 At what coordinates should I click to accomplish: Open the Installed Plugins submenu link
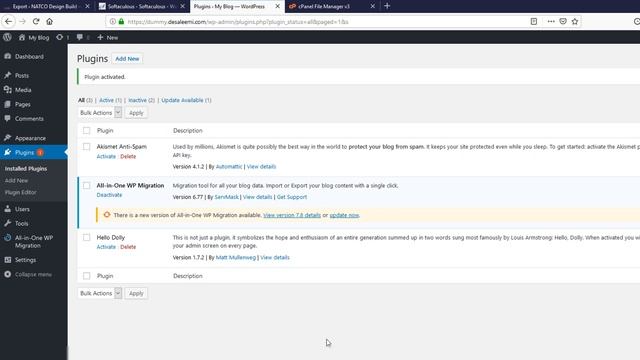click(26, 169)
